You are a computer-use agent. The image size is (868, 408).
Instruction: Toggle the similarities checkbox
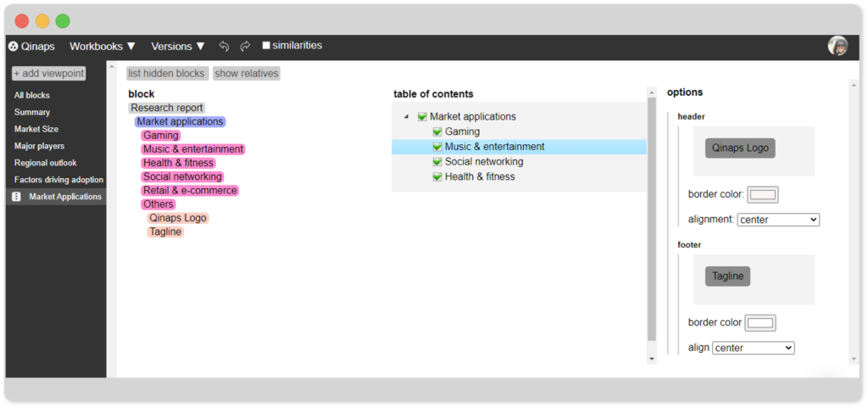(266, 46)
